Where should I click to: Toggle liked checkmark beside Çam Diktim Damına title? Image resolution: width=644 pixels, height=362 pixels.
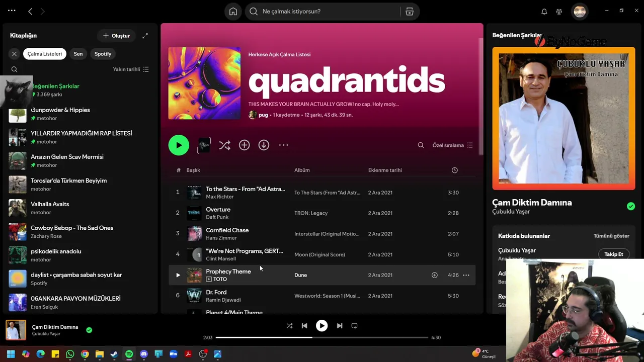click(631, 206)
